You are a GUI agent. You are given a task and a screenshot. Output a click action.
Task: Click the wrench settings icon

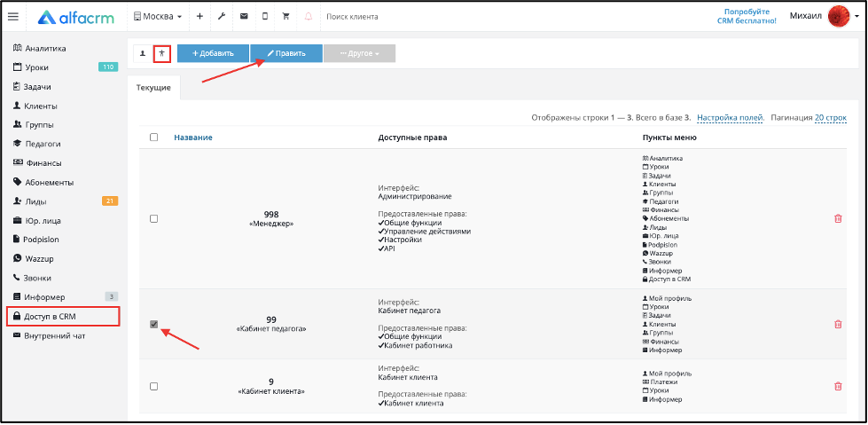(222, 17)
